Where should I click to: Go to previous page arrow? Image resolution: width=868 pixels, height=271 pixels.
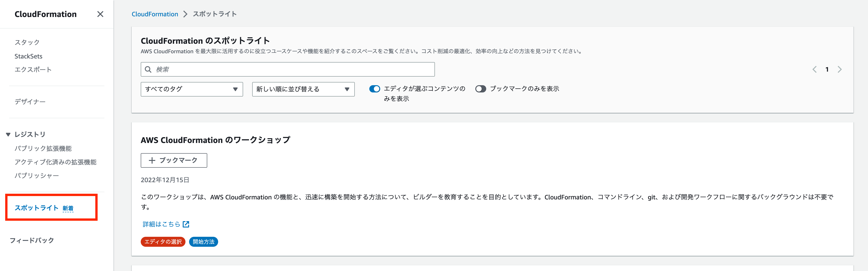[814, 70]
